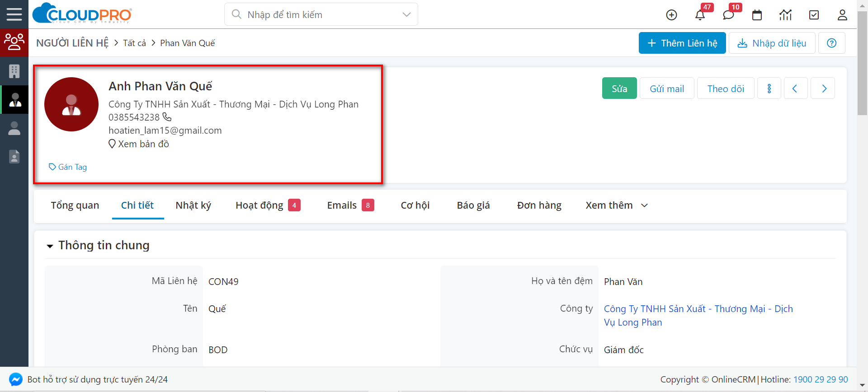Click the Phan Văn name value
Screen dimensions: 868x392
(x=623, y=282)
